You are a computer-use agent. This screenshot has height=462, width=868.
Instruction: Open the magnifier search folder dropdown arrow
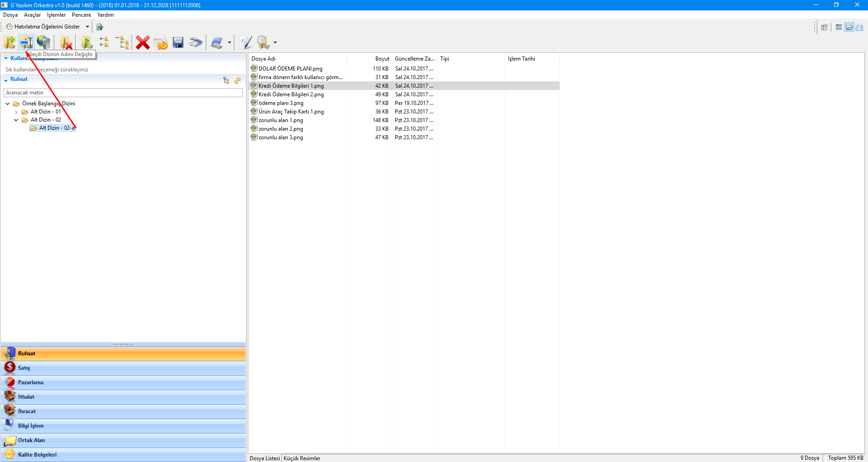click(275, 43)
